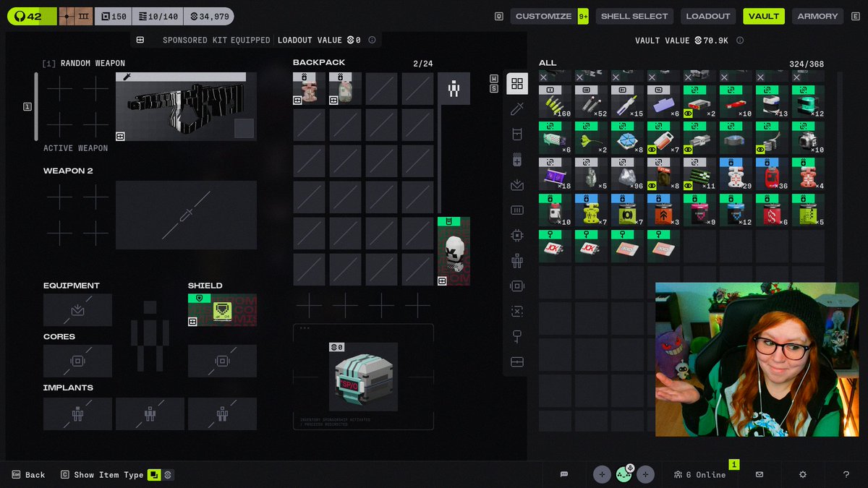Click the 150 currency counter
Image resolution: width=868 pixels, height=488 pixels.
(112, 16)
